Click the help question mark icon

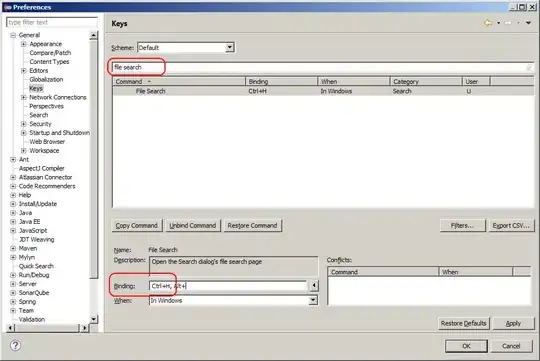click(15, 345)
